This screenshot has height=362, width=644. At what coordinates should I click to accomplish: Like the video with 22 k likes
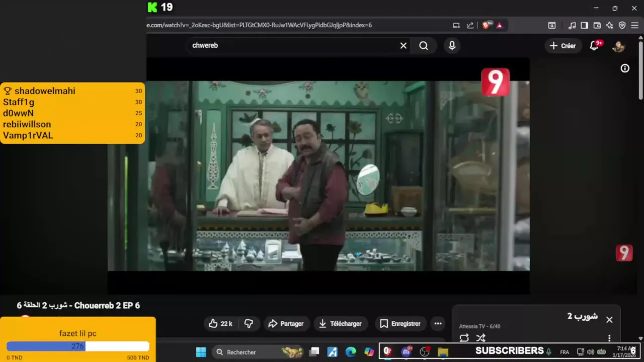220,324
